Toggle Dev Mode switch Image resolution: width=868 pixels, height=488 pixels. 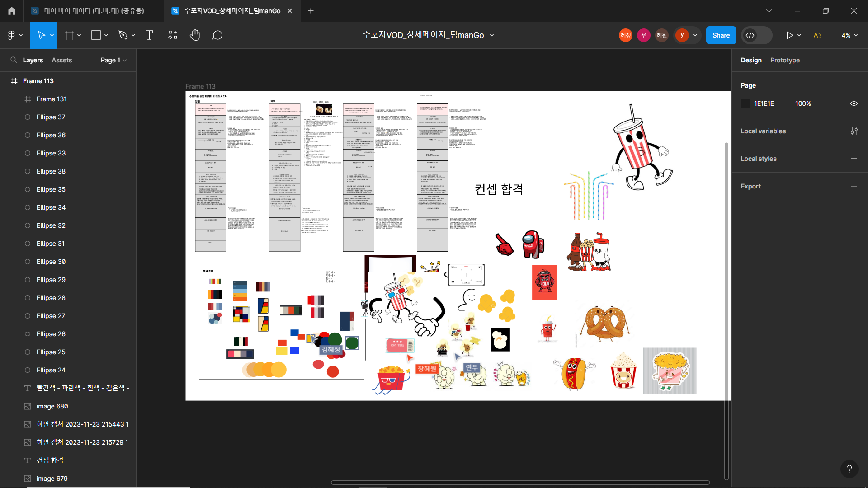click(756, 35)
